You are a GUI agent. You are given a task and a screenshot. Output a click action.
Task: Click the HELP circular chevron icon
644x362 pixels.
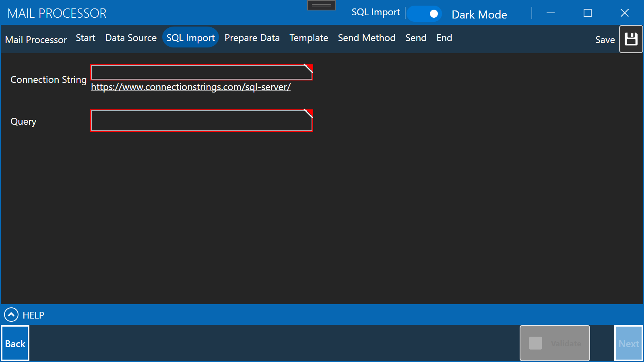(x=12, y=315)
